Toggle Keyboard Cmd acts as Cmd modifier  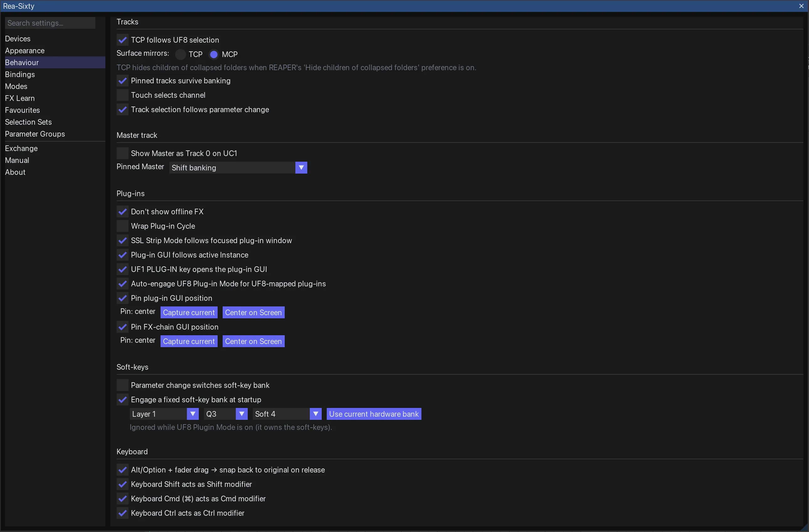click(x=122, y=499)
